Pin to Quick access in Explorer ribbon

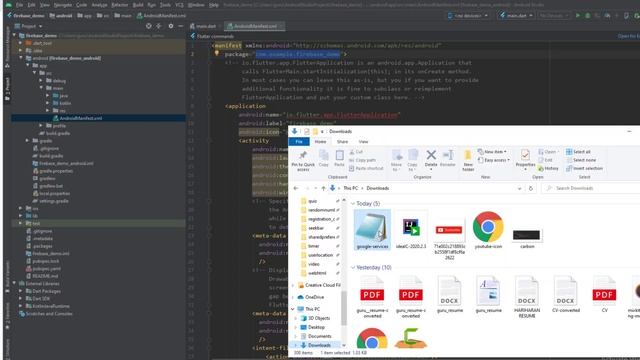(303, 160)
